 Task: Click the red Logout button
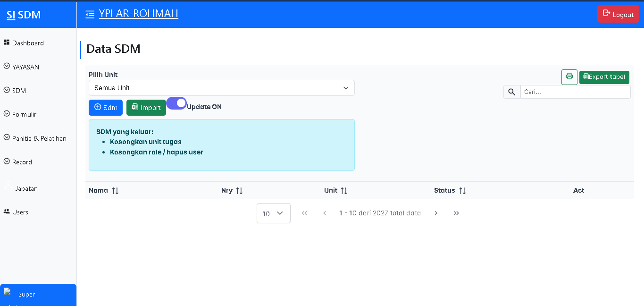[x=618, y=14]
